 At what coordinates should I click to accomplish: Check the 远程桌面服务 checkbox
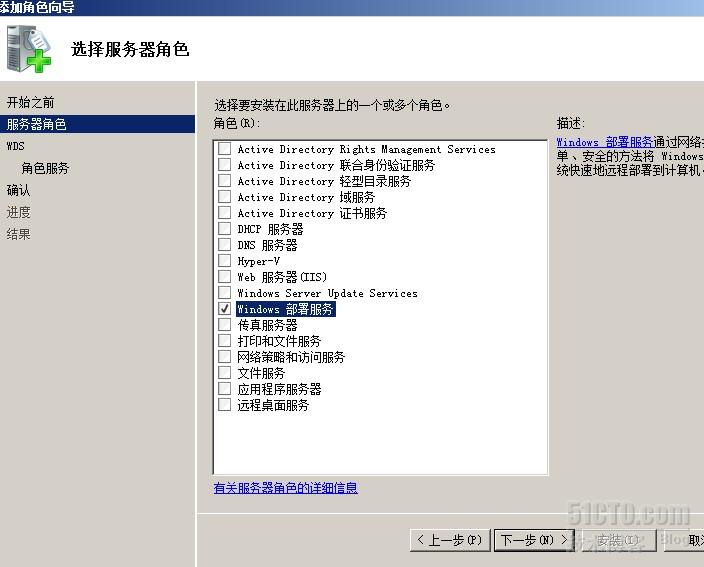[x=224, y=405]
